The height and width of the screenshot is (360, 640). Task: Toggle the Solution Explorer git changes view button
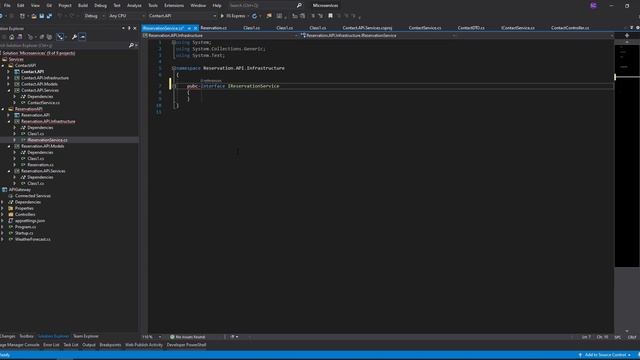pos(60,37)
